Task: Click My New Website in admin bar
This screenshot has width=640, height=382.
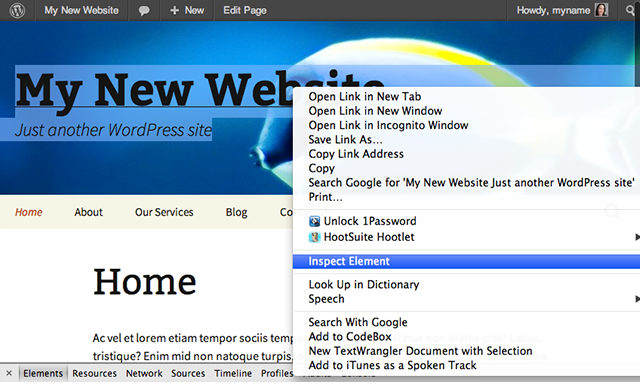Action: click(x=82, y=10)
